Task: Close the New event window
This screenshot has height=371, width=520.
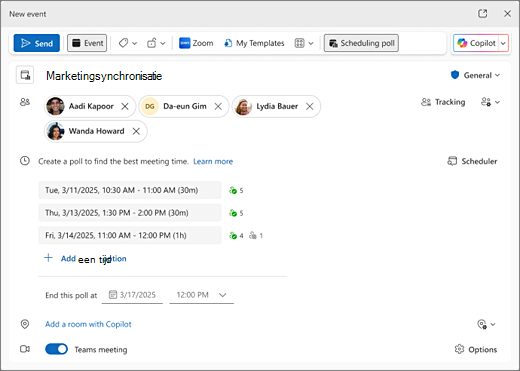Action: (507, 14)
